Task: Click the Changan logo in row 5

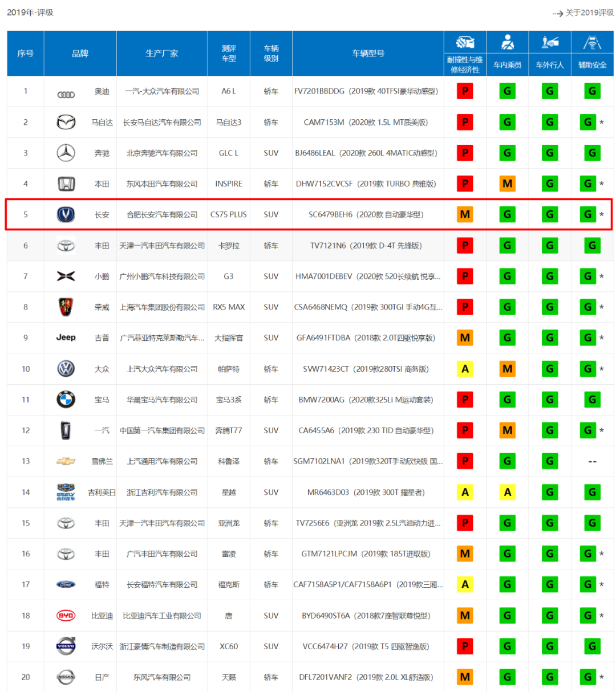Action: [66, 214]
